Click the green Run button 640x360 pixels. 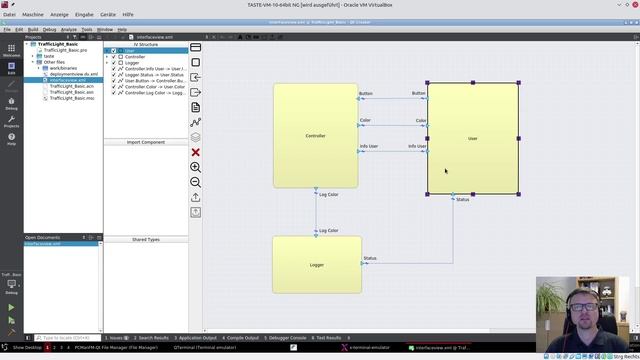[11, 307]
